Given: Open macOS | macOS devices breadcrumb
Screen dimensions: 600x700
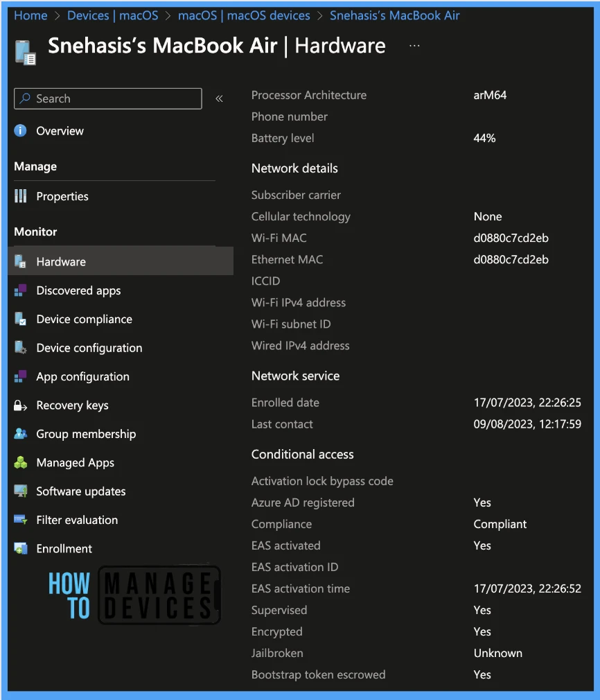Looking at the screenshot, I should (x=244, y=16).
